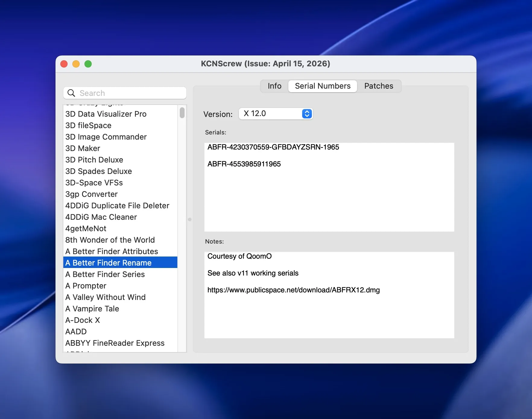Pick 3D Pitch Deluxe entry
The width and height of the screenshot is (532, 419).
tap(120, 160)
